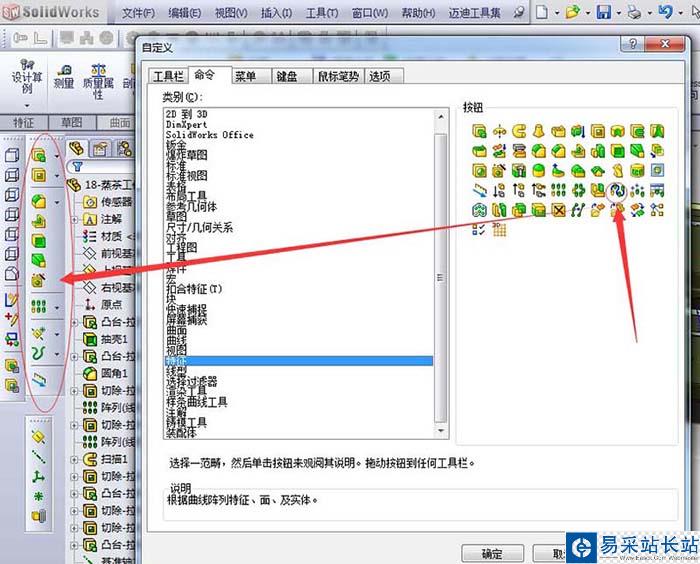Open the 迈迪工具集 menu

[474, 13]
